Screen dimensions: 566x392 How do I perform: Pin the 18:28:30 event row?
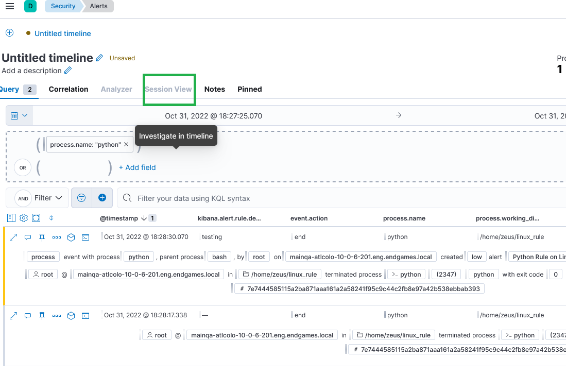coord(42,237)
